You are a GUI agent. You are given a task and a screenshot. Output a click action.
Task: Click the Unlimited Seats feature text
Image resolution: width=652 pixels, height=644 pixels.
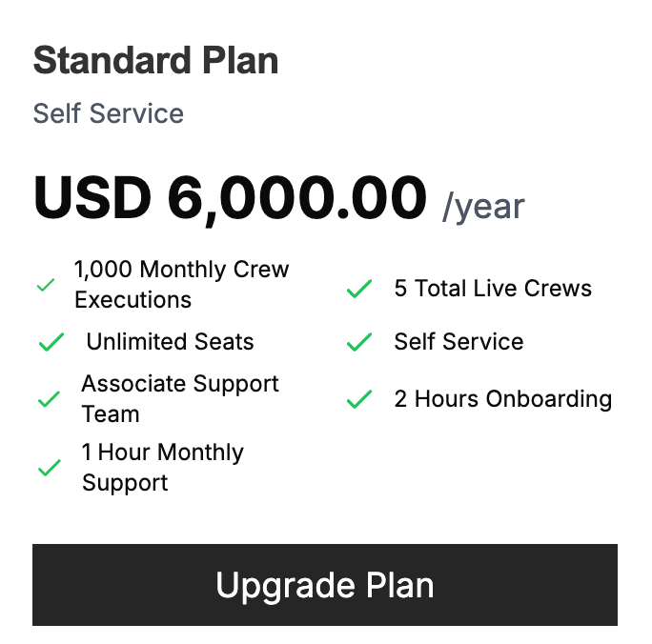coord(171,342)
